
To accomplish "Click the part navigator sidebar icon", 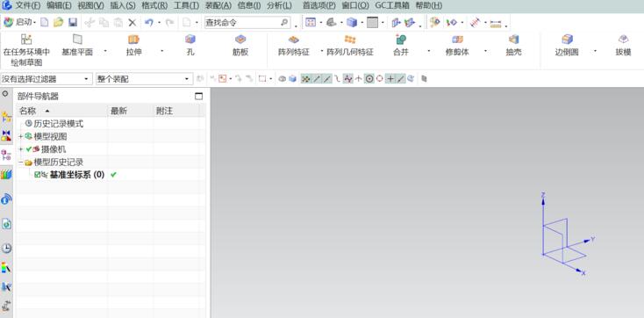I will point(6,155).
